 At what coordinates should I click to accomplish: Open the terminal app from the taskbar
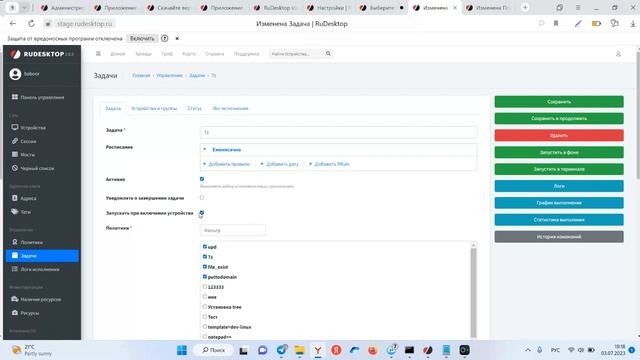point(409,350)
